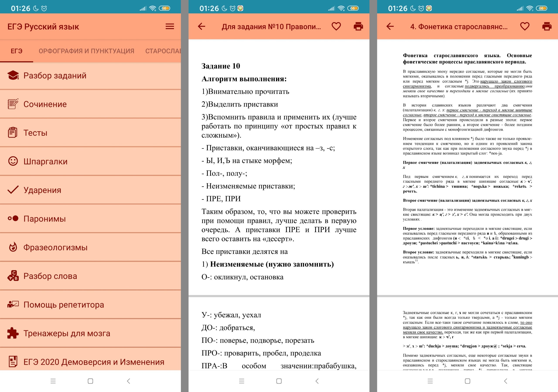Open the hamburger menu in ЕГЭ Русский язык header
The width and height of the screenshot is (558, 392).
[x=170, y=26]
